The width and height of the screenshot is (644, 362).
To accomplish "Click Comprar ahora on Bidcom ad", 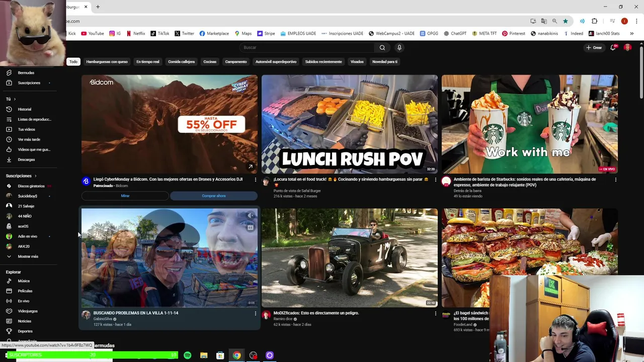I will (x=214, y=196).
